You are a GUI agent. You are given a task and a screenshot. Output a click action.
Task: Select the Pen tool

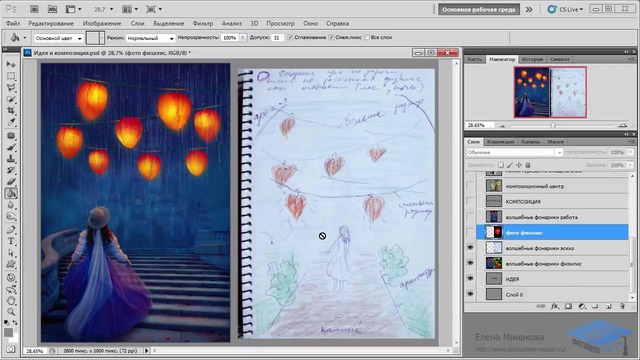[x=11, y=230]
